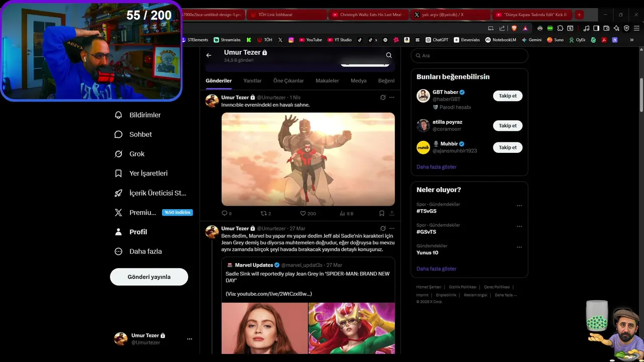Switch to browser tab TÖH Link İstihbarat
This screenshot has height=362, width=644.
[x=286, y=15]
